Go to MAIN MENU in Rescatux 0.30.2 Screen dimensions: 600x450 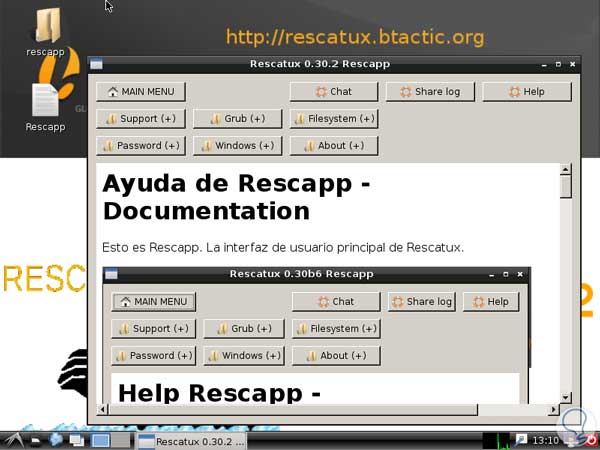click(141, 92)
